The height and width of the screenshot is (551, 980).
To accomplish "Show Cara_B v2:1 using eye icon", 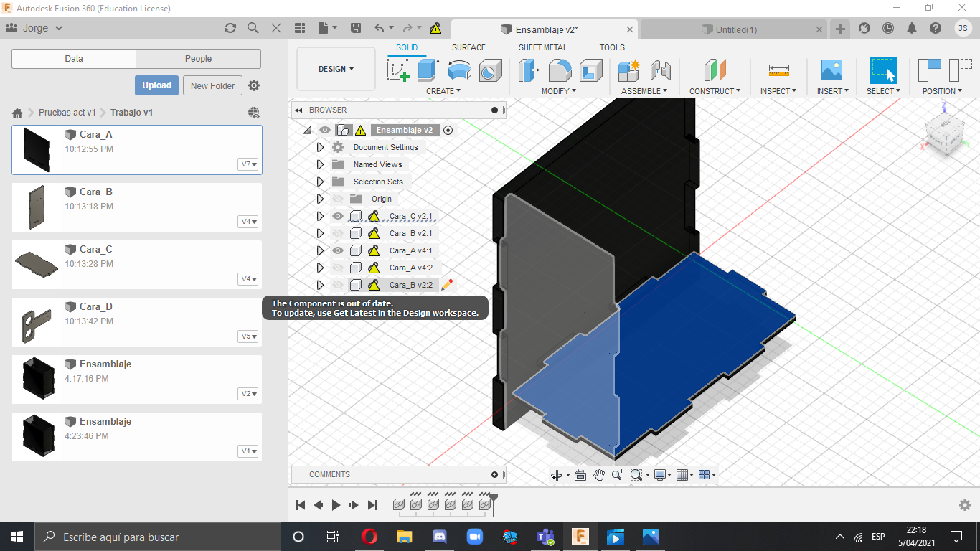I will coord(338,233).
